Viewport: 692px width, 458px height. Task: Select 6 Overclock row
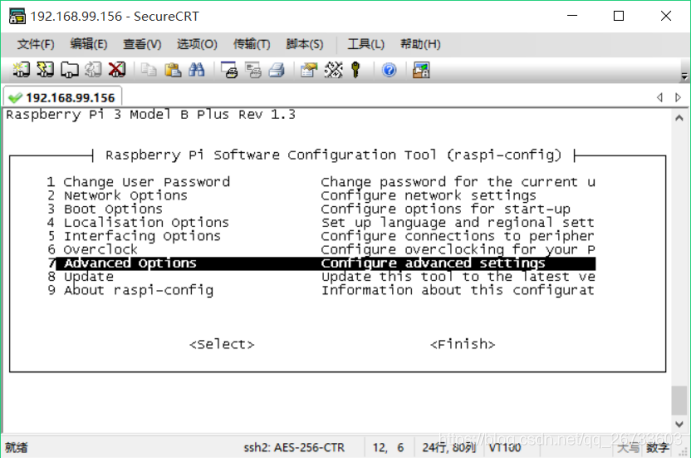coord(321,250)
